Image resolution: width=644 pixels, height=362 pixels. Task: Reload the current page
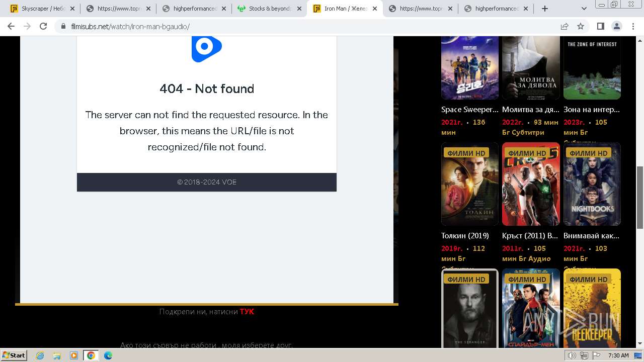pos(43,26)
